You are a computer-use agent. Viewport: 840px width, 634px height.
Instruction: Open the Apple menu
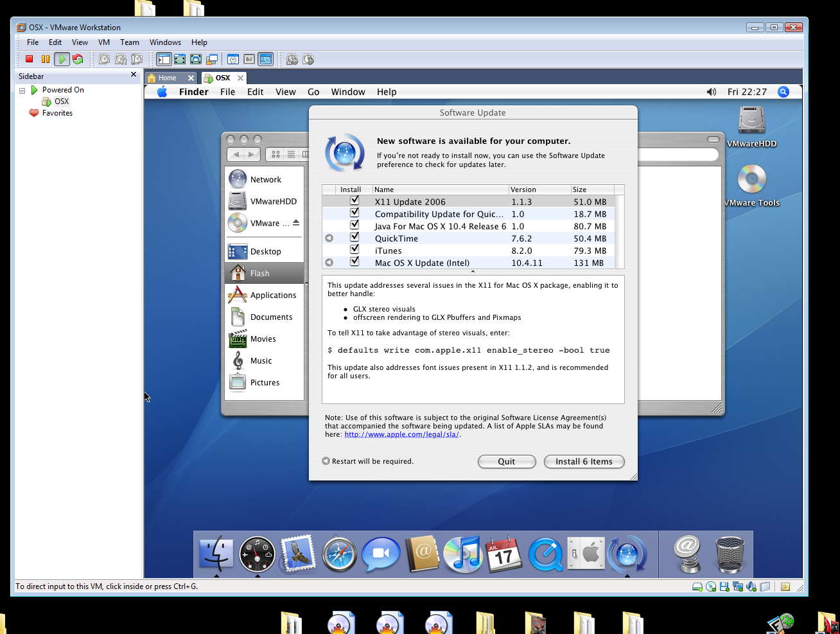(x=162, y=92)
